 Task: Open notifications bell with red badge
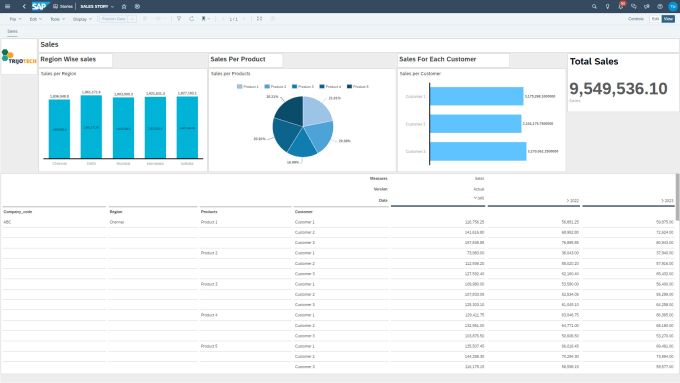[x=621, y=6]
